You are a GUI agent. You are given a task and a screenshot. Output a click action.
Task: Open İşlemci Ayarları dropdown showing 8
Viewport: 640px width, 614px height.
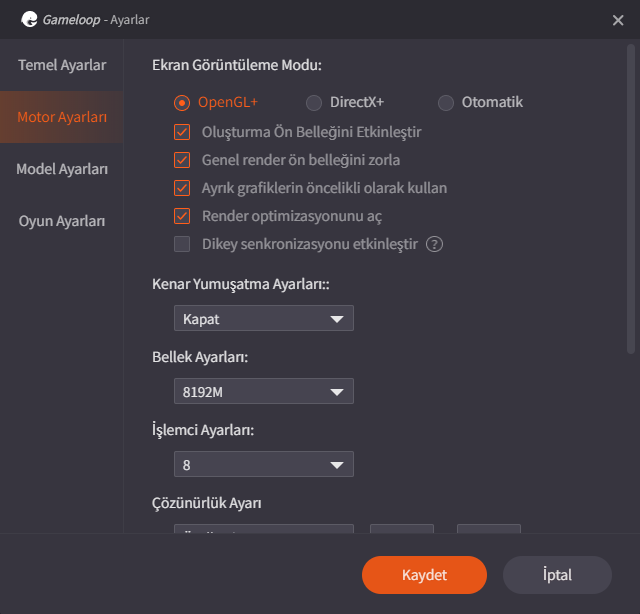pyautogui.click(x=263, y=465)
